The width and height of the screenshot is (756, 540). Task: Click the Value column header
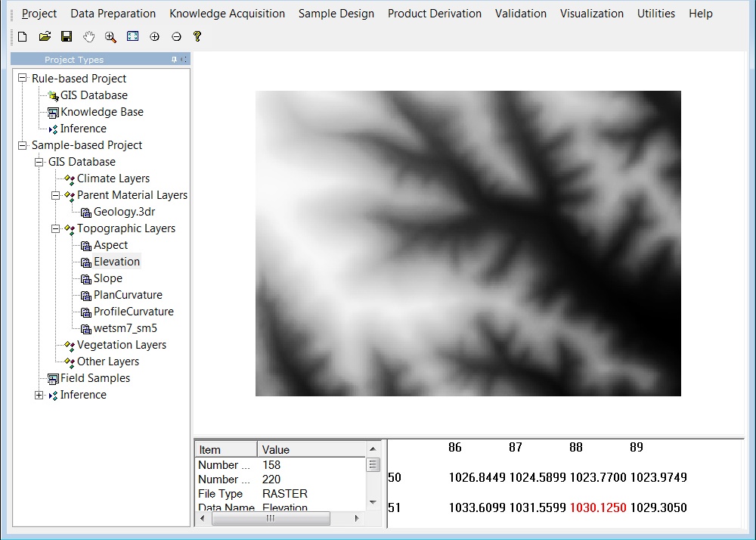click(311, 449)
